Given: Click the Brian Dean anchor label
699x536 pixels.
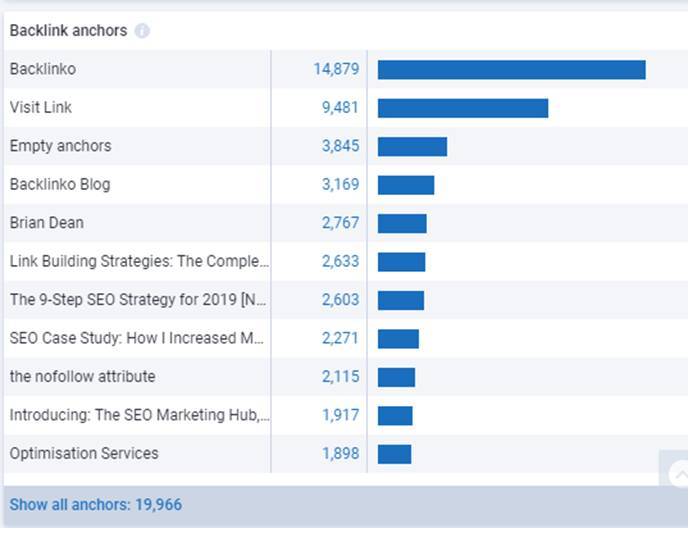Looking at the screenshot, I should [x=46, y=223].
